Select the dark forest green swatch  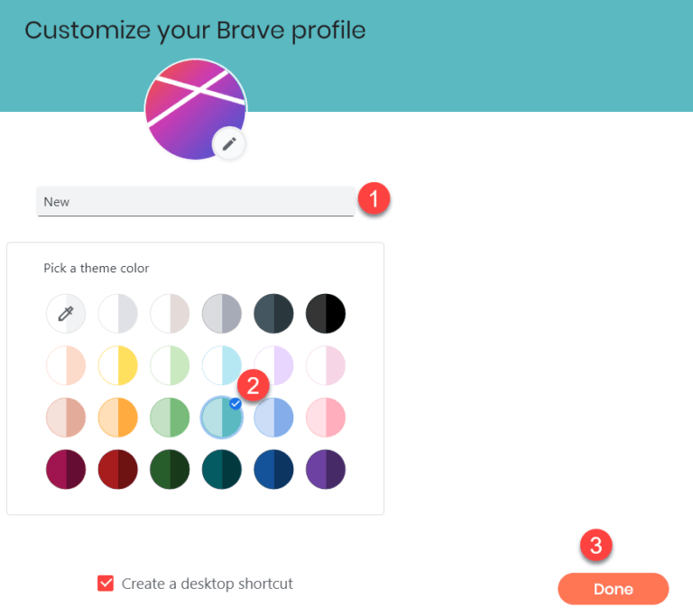pyautogui.click(x=170, y=469)
